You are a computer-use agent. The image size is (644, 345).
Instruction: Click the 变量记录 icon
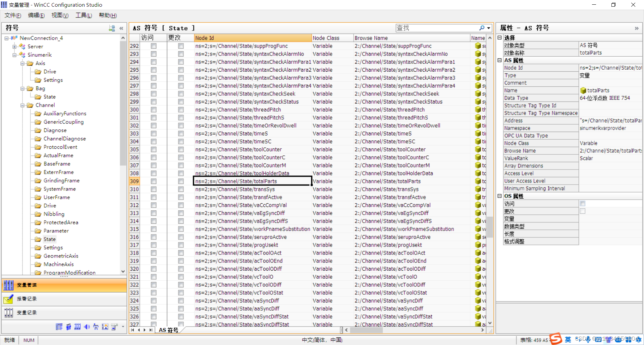point(8,313)
